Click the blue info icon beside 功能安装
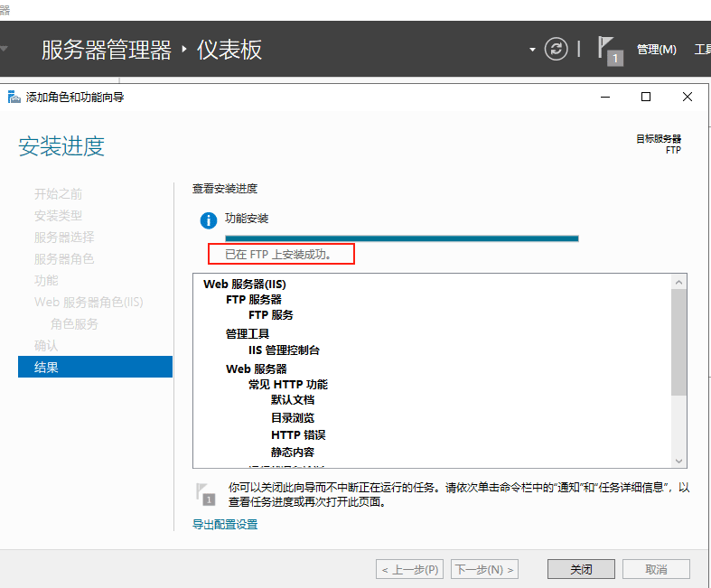This screenshot has height=588, width=711. [209, 219]
